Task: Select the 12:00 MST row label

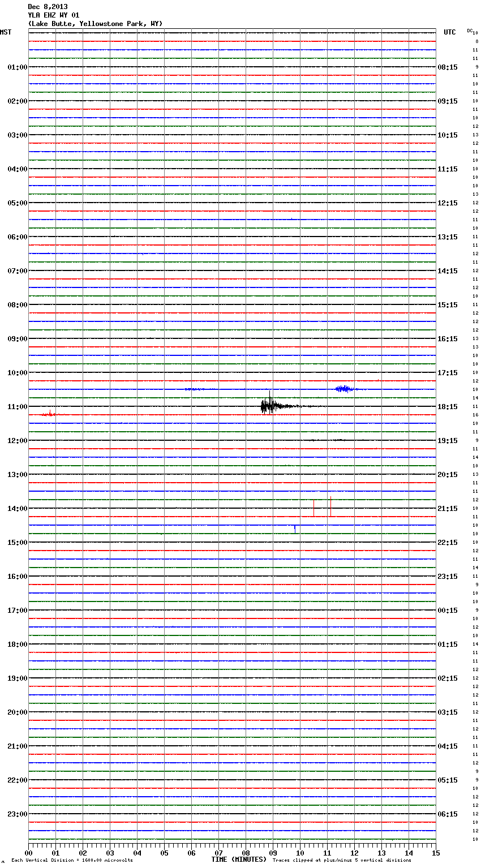Action: (x=17, y=441)
